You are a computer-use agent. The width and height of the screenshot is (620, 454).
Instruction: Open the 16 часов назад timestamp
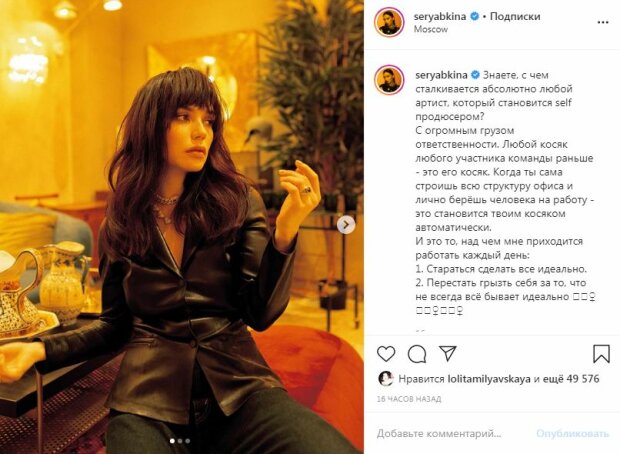point(409,399)
